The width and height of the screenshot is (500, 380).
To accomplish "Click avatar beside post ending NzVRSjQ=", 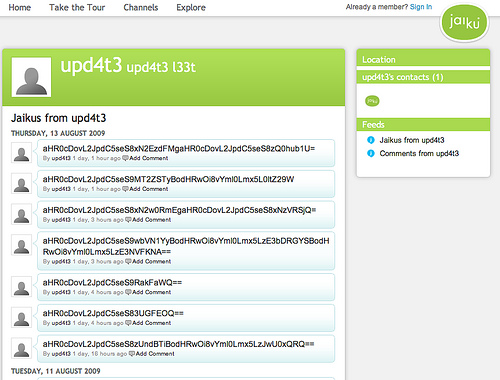I will (22, 214).
